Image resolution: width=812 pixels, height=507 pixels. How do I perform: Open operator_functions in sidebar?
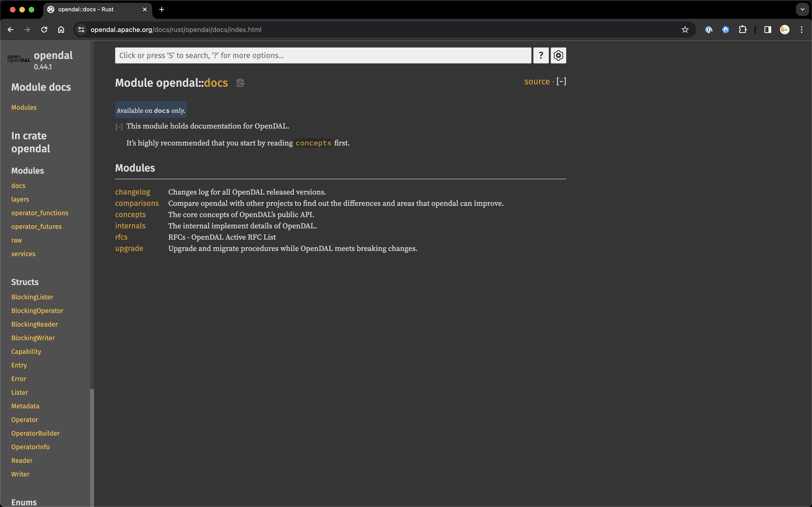(x=39, y=213)
